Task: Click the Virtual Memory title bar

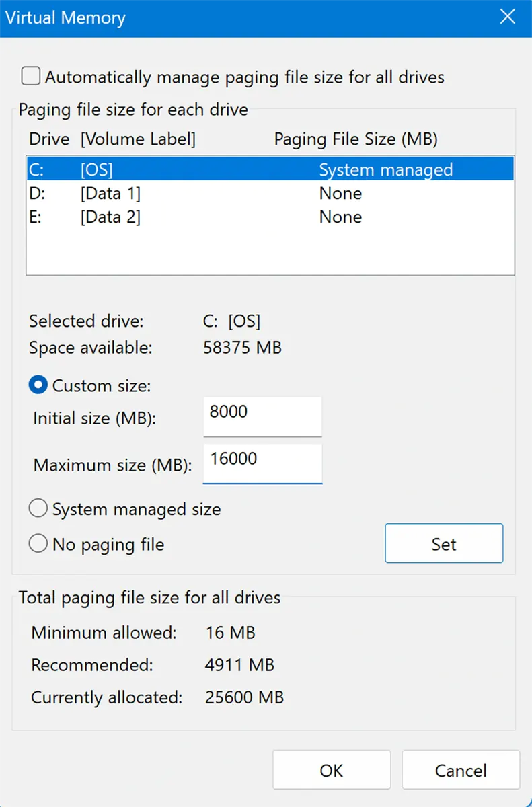Action: click(65, 17)
